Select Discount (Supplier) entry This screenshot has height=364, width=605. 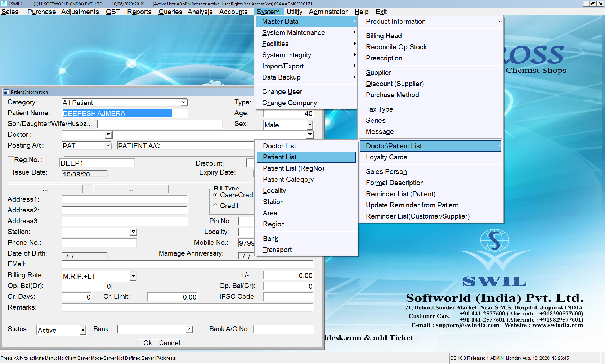coord(430,84)
